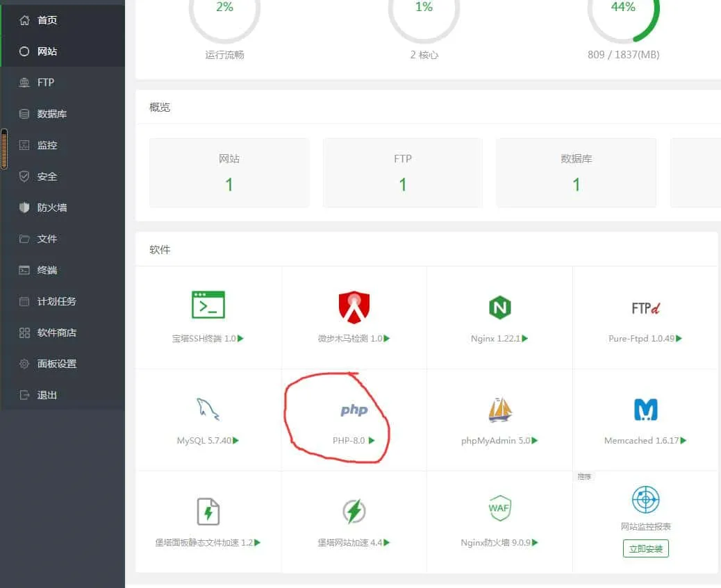Image resolution: width=721 pixels, height=588 pixels.
Task: Open the 数据库 overview card showing 1
Action: pyautogui.click(x=576, y=173)
